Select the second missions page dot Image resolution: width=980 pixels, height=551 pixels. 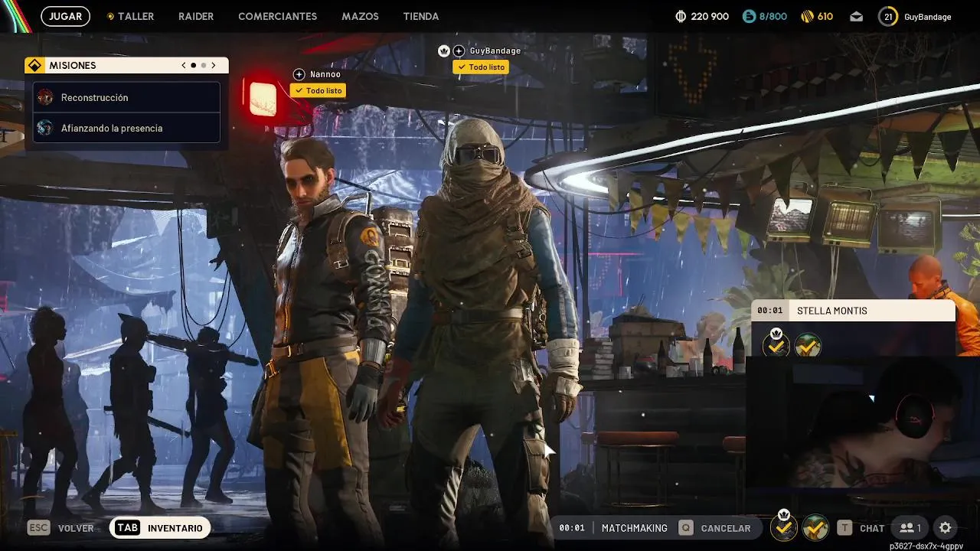pos(203,66)
